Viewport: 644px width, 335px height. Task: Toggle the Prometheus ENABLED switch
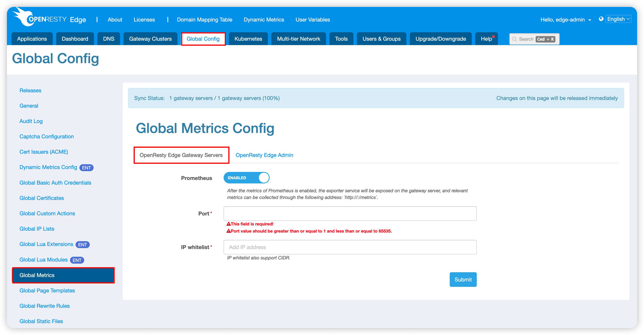point(246,178)
